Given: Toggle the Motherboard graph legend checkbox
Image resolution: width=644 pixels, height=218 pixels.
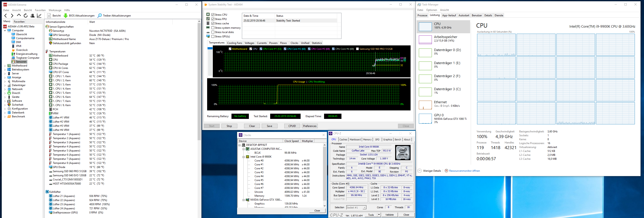Looking at the screenshot, I should click(x=230, y=49).
